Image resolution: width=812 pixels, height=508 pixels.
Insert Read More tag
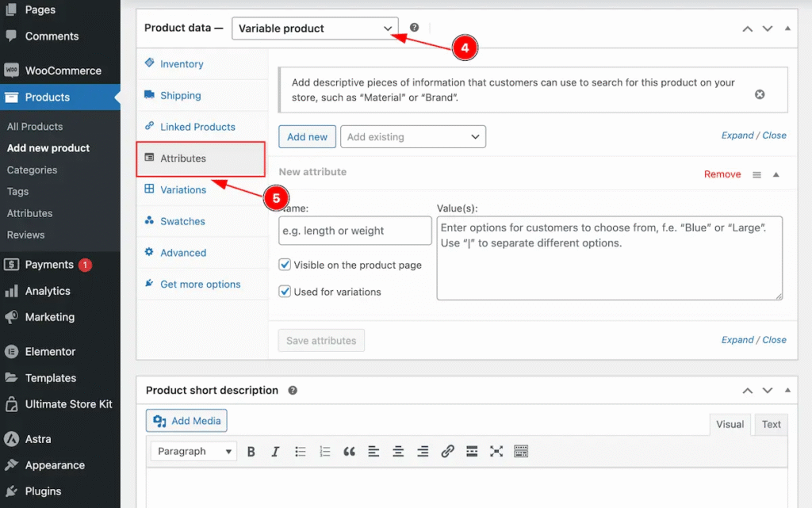coord(472,452)
